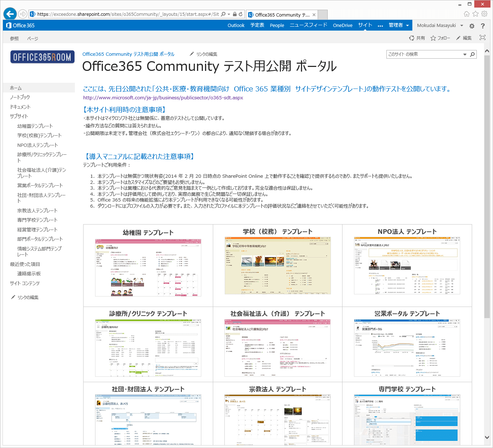Click the browser favorites star icon
Viewport: 493px width, 448px height.
pyautogui.click(x=476, y=14)
